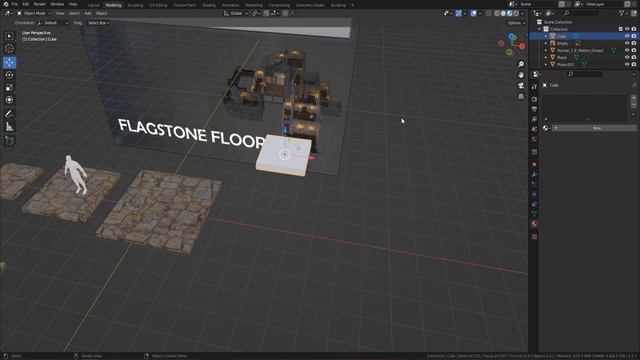The image size is (640, 360).
Task: Add a material slot plus button
Action: [x=633, y=98]
